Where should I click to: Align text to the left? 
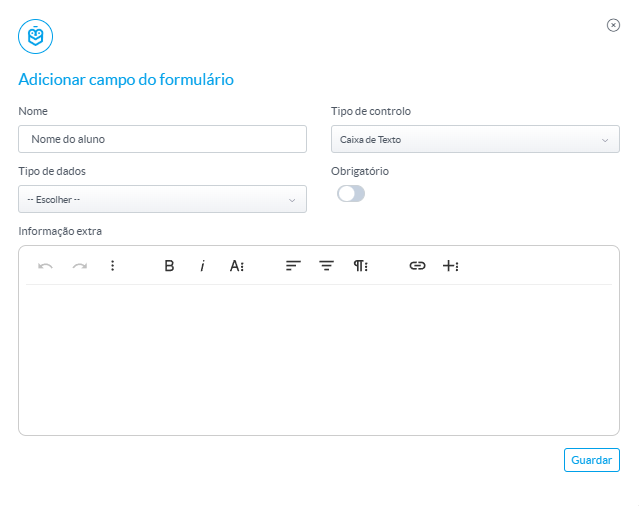click(293, 266)
